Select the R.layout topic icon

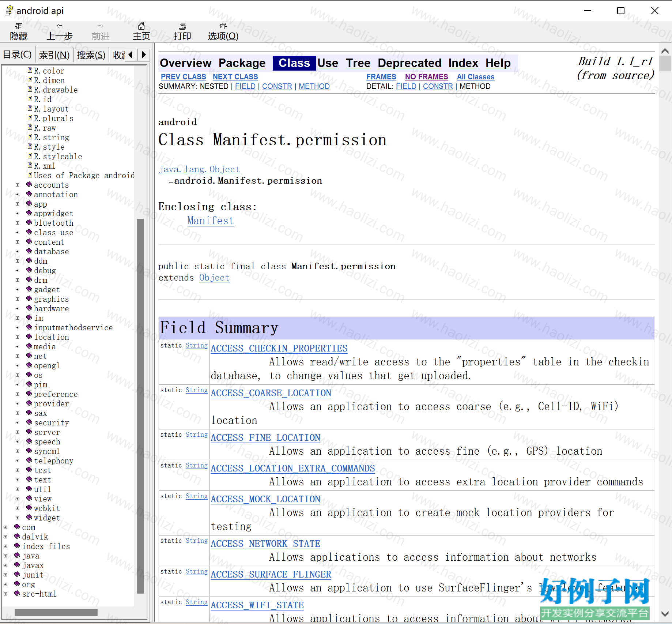pos(30,108)
